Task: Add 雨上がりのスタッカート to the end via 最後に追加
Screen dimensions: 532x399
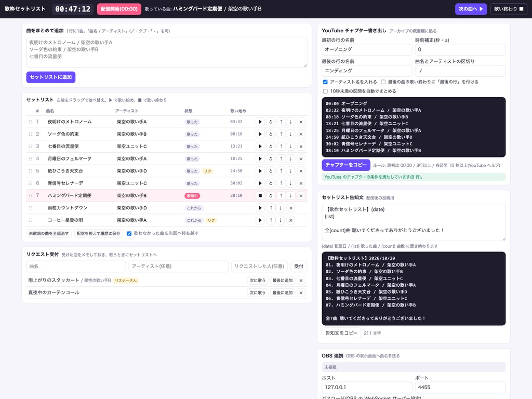Action: tap(283, 281)
